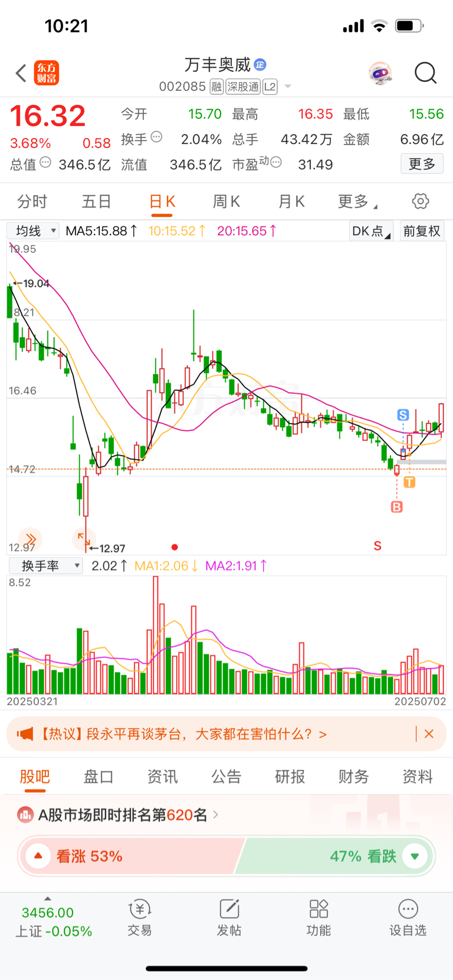The width and height of the screenshot is (453, 980).
Task: Expand the stock code dropdown triangle
Action: point(288,87)
